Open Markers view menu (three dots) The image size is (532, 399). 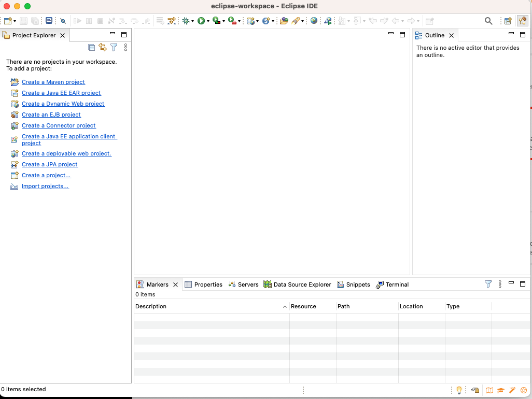pos(500,284)
